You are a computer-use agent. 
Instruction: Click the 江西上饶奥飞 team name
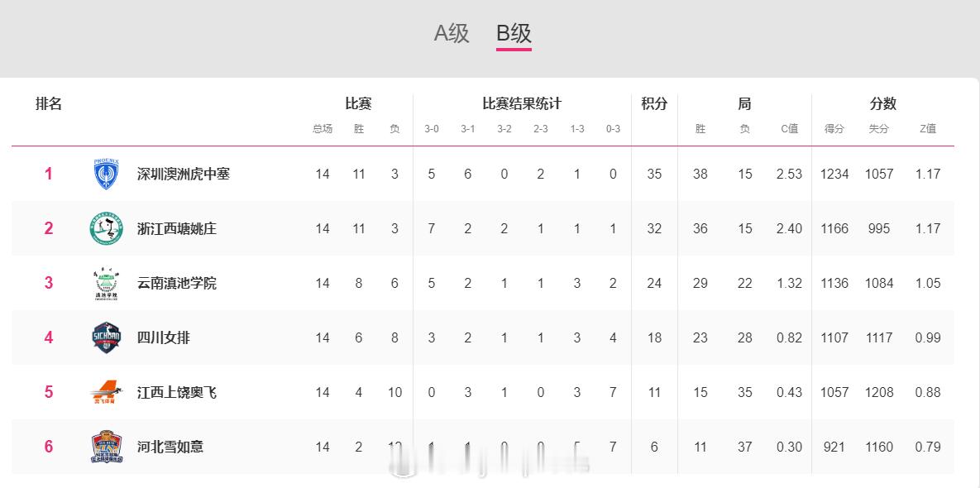(x=177, y=392)
